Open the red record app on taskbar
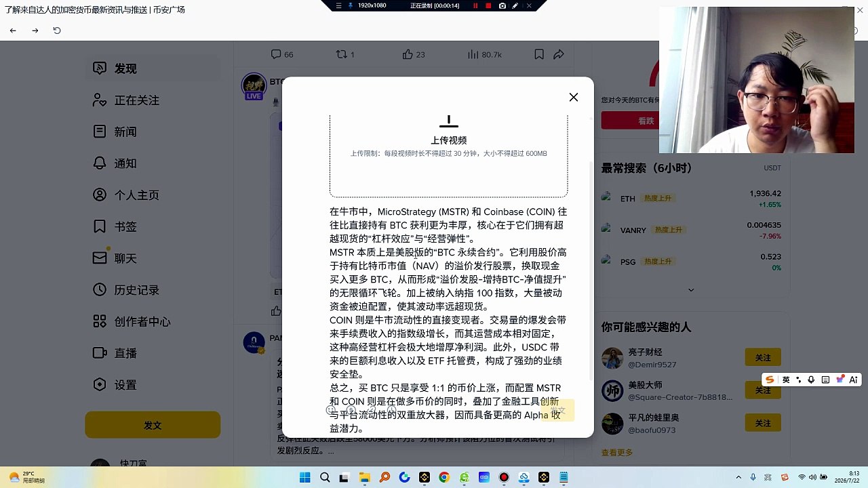The width and height of the screenshot is (868, 488). pyautogui.click(x=504, y=477)
